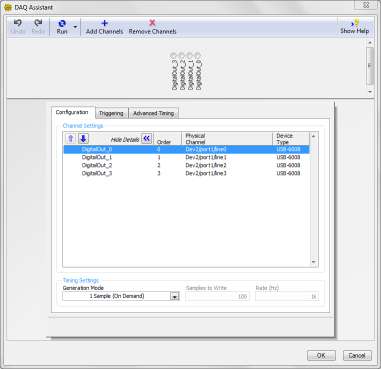The width and height of the screenshot is (381, 369).
Task: Click the Redo toolbar icon
Action: point(38,23)
